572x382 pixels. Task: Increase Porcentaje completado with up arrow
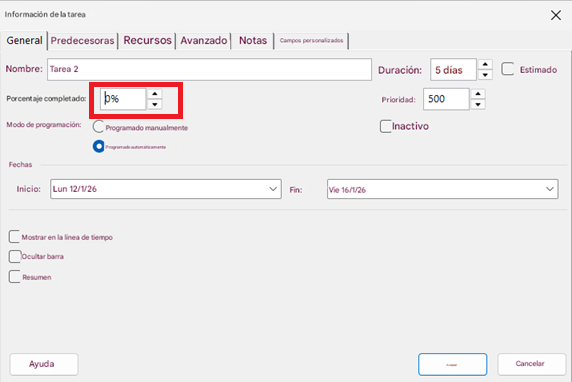155,94
